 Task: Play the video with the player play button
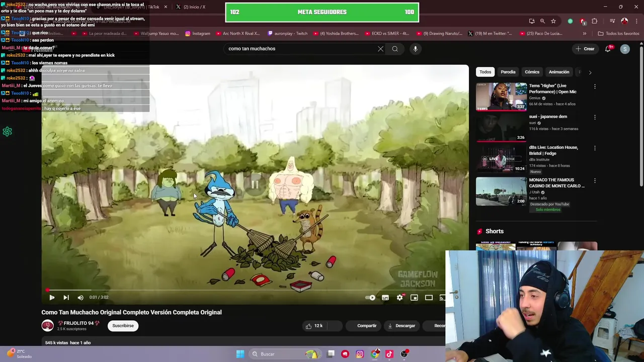pos(52,297)
